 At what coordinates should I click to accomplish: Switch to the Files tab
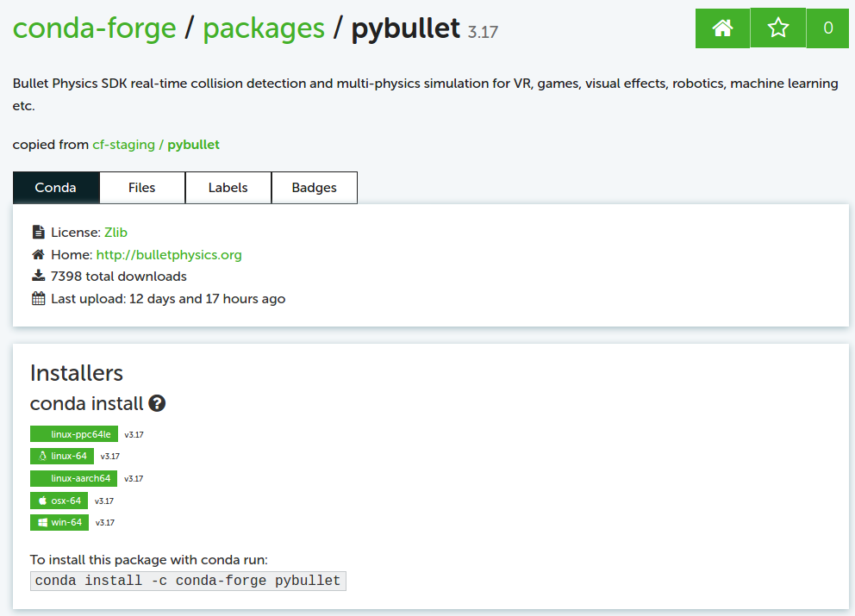[141, 187]
